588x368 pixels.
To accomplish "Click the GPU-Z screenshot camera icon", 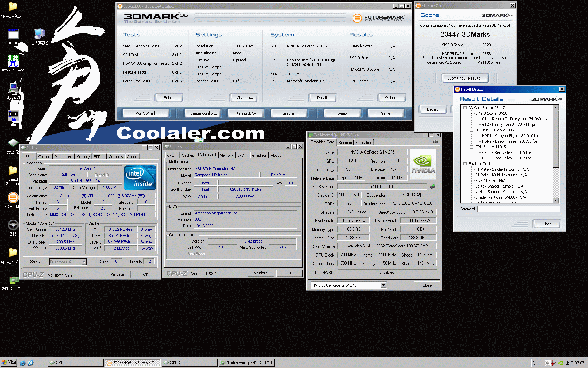I will 435,142.
